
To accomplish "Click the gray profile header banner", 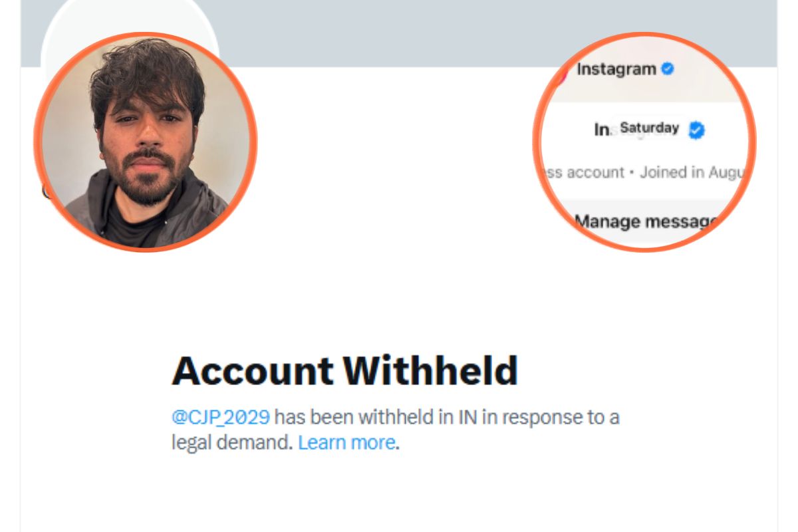I will point(399,33).
